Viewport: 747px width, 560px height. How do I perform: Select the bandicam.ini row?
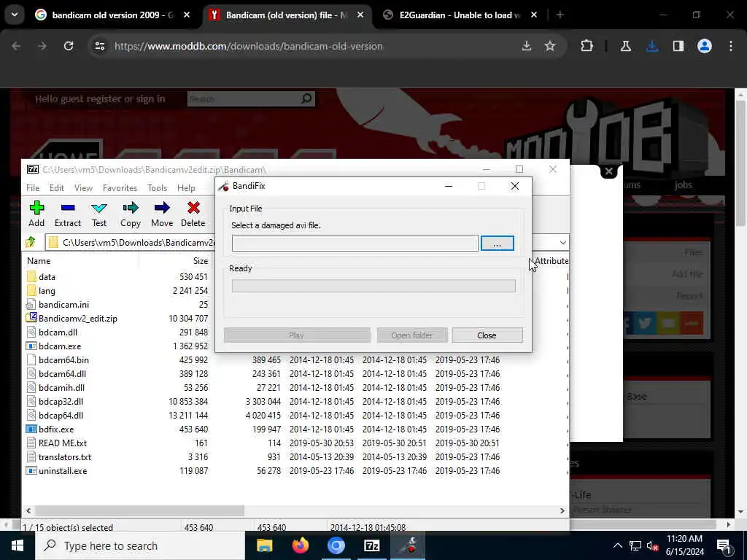tap(295, 305)
